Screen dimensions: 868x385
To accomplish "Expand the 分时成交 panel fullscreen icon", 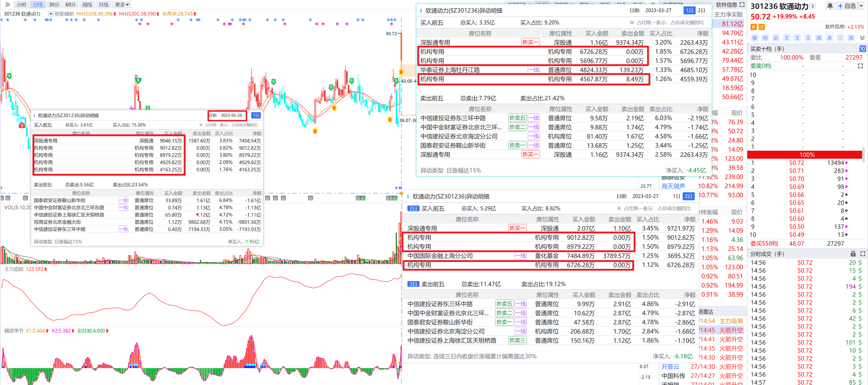I will pos(863,254).
